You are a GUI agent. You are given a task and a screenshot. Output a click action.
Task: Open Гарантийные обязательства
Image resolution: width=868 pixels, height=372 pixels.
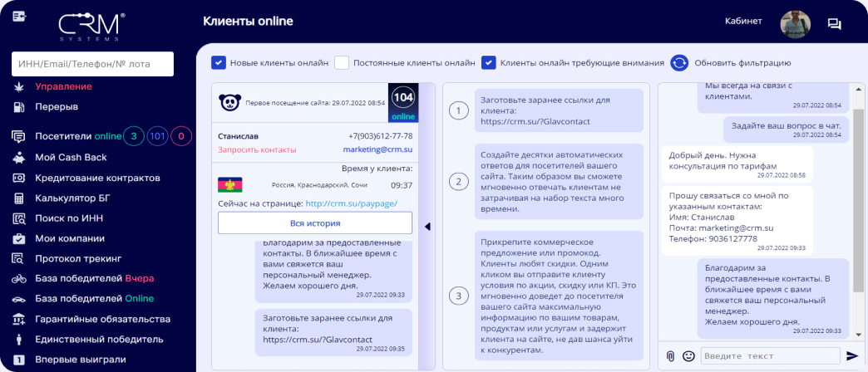[103, 319]
